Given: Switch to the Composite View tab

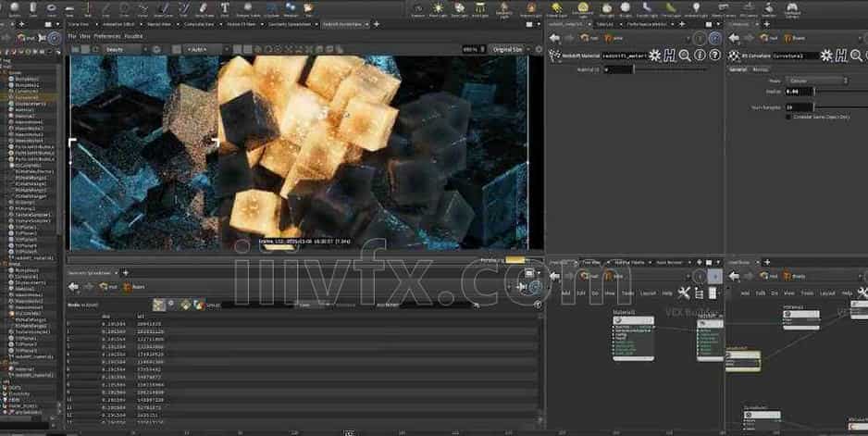Looking at the screenshot, I should [199, 24].
